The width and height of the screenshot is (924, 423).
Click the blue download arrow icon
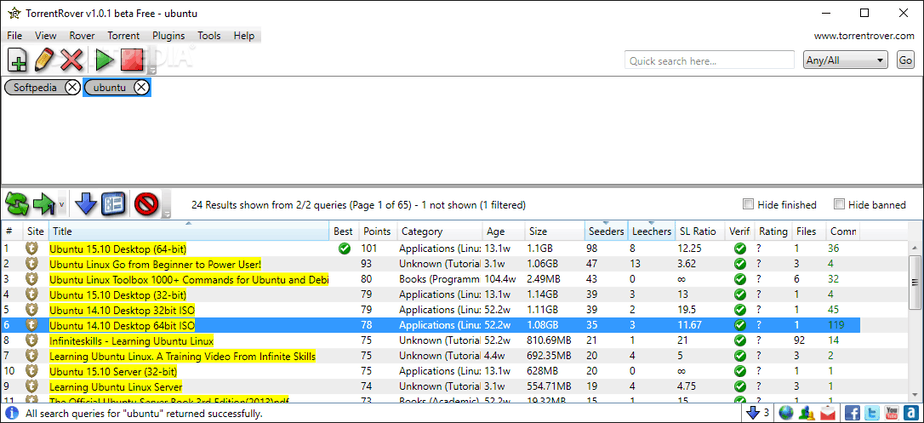(86, 204)
